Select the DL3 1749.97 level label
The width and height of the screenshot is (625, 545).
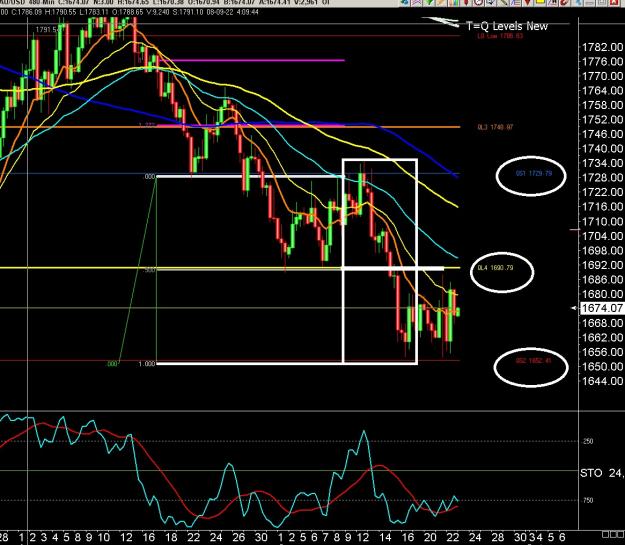pyautogui.click(x=495, y=127)
